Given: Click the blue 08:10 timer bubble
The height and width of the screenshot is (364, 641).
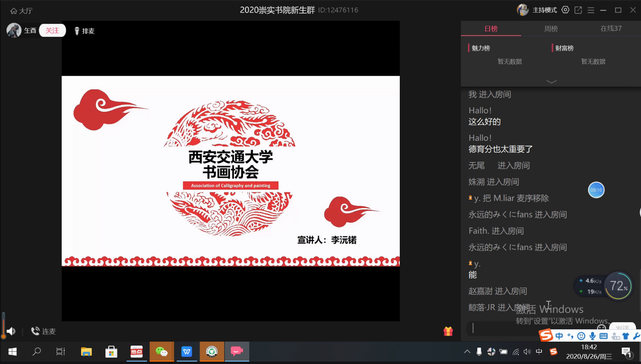Looking at the screenshot, I should [x=596, y=190].
